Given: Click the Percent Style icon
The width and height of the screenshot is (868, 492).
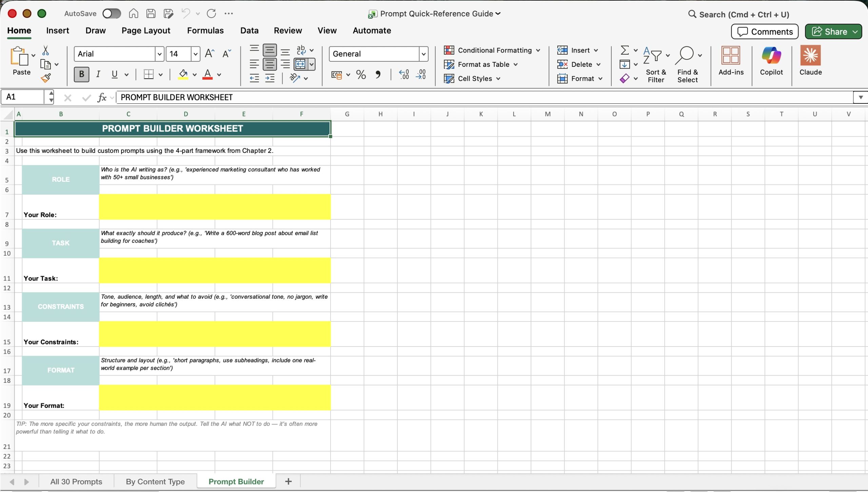Looking at the screenshot, I should click(361, 75).
